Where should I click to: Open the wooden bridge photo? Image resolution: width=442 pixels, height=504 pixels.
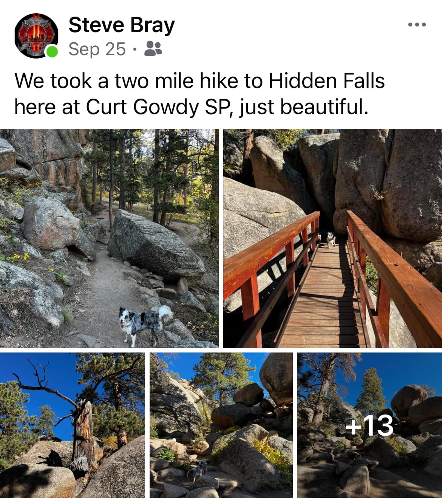pyautogui.click(x=332, y=238)
